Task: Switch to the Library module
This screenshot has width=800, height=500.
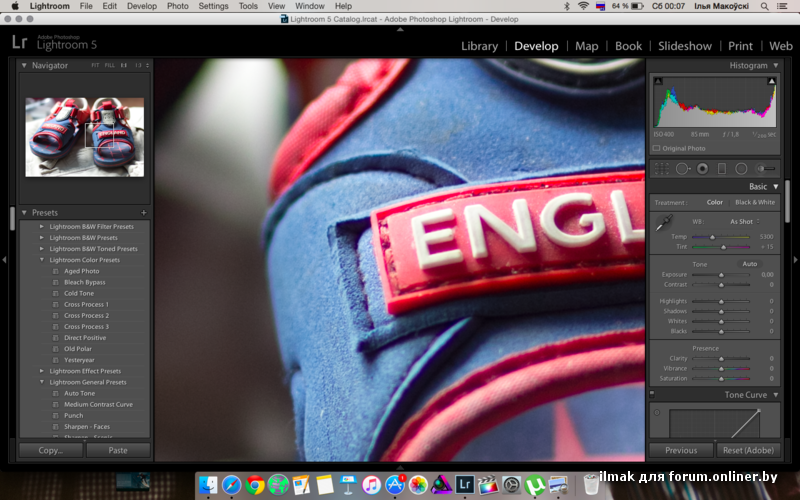Action: [x=479, y=46]
